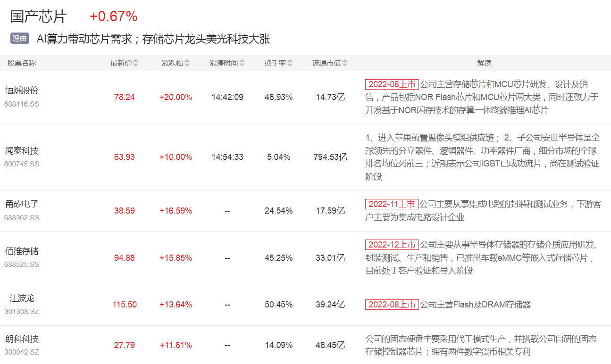Select price 115.50 of 江波龙
The height and width of the screenshot is (364, 611).
125,305
